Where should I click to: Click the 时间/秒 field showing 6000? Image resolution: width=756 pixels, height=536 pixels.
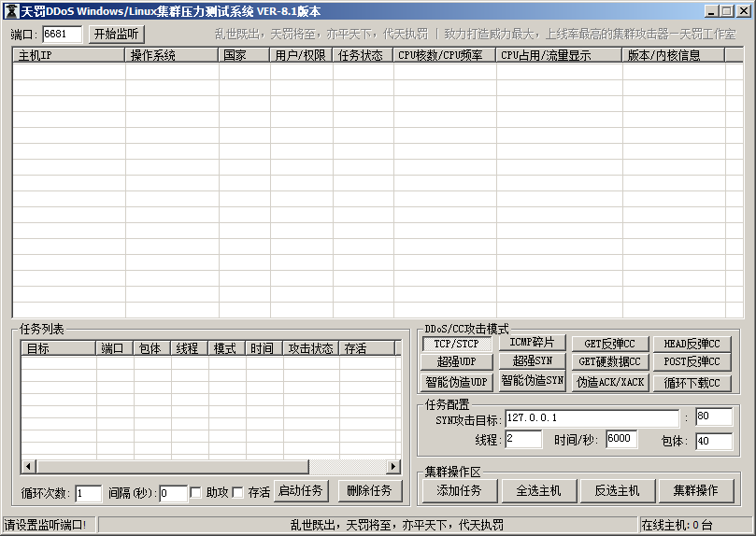(621, 439)
